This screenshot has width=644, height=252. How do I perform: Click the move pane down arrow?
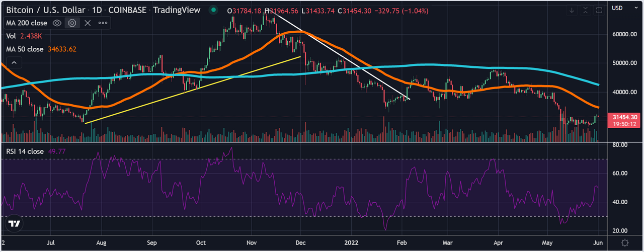pos(573,10)
